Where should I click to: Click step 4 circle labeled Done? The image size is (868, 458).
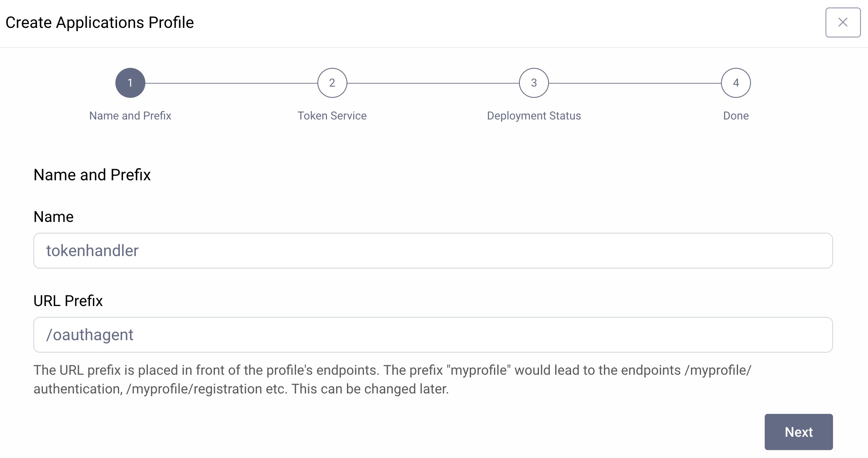736,82
